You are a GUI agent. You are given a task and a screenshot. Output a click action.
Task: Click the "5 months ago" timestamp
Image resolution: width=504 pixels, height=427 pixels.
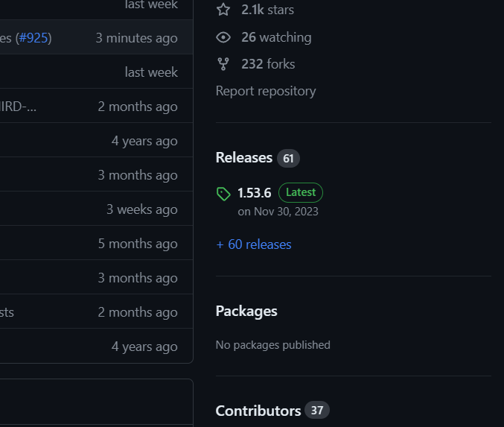pyautogui.click(x=138, y=244)
